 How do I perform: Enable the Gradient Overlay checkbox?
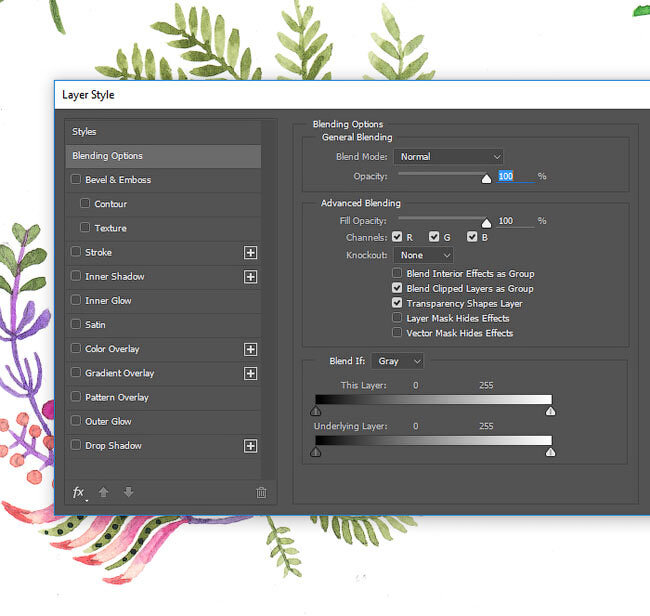[76, 372]
